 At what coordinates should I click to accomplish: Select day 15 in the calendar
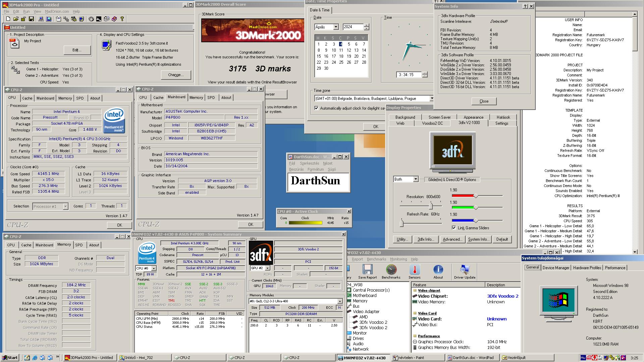tap(319, 56)
